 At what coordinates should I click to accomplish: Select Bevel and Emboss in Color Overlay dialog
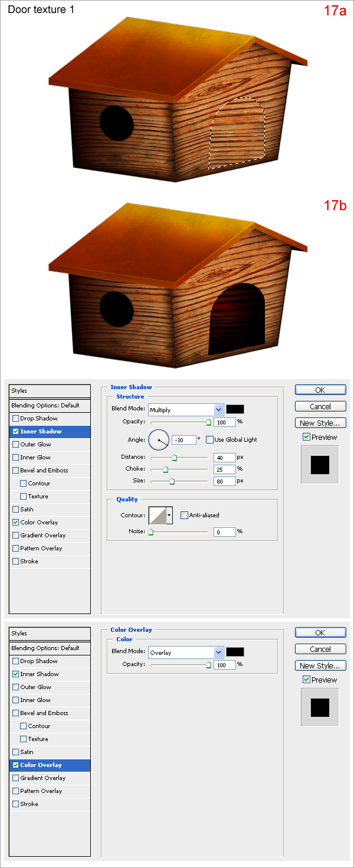coord(50,713)
